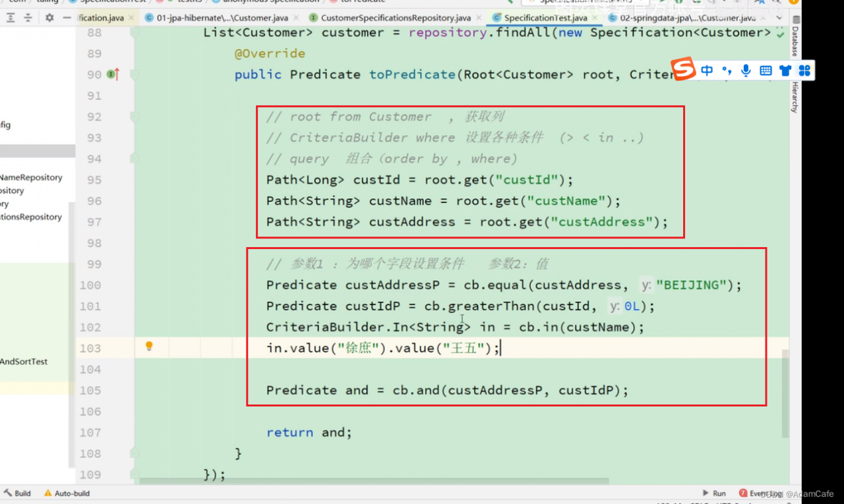Click the implements gutter icon on line 90
The height and width of the screenshot is (504, 844).
coord(113,74)
